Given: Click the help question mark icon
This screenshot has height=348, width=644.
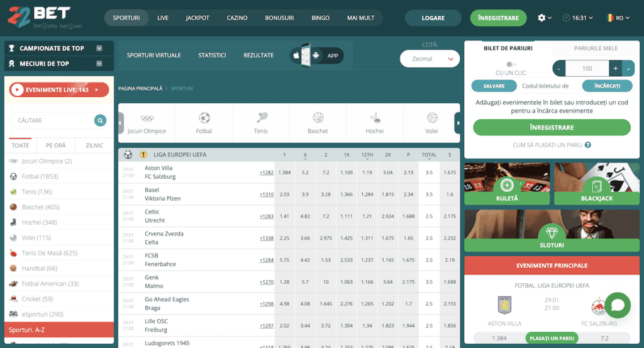Looking at the screenshot, I should click(588, 145).
